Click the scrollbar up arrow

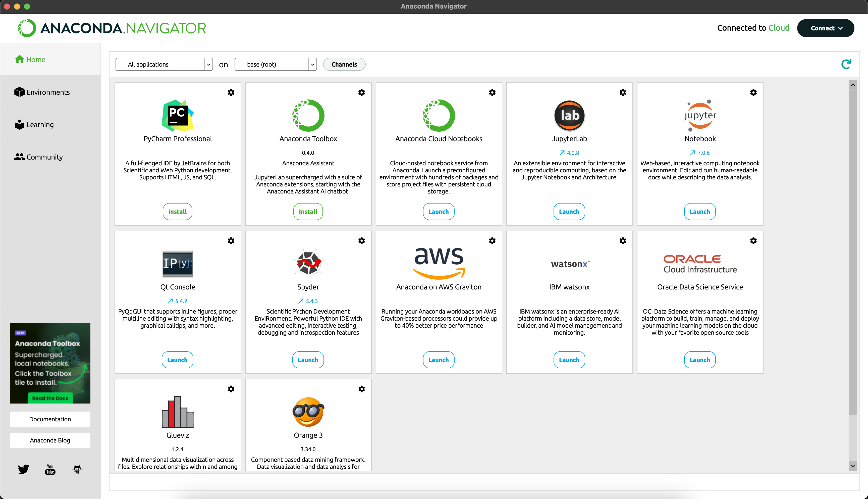tap(853, 85)
